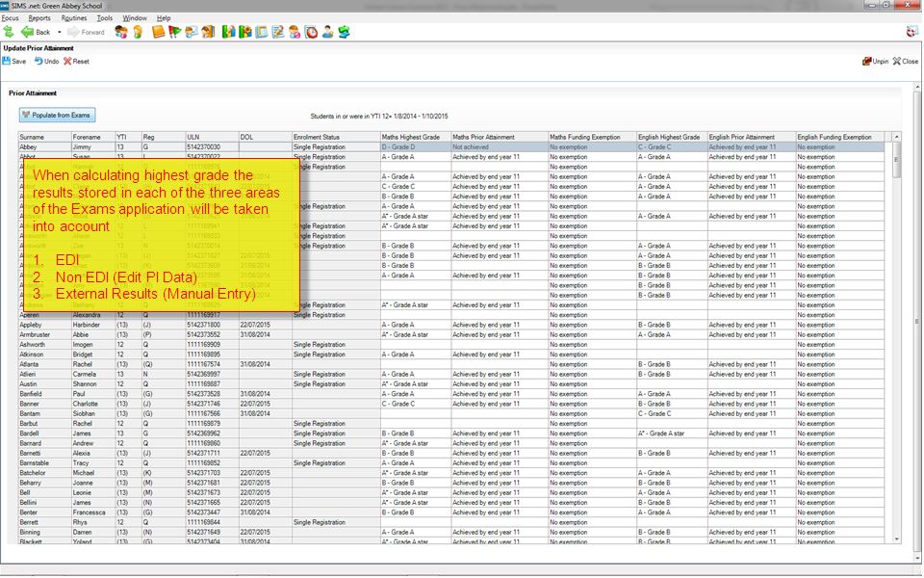Click the red clock toolbar icon
Viewport: 924px width, 578px height.
click(311, 32)
